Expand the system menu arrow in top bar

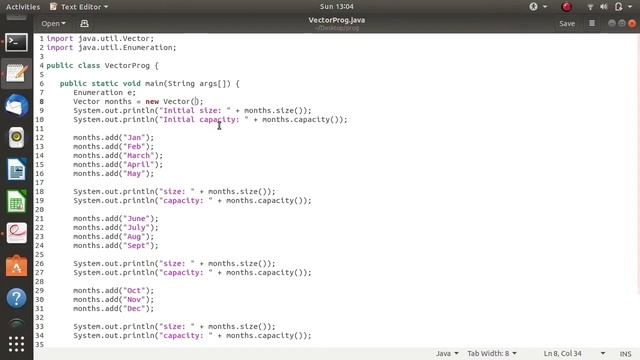tap(630, 7)
